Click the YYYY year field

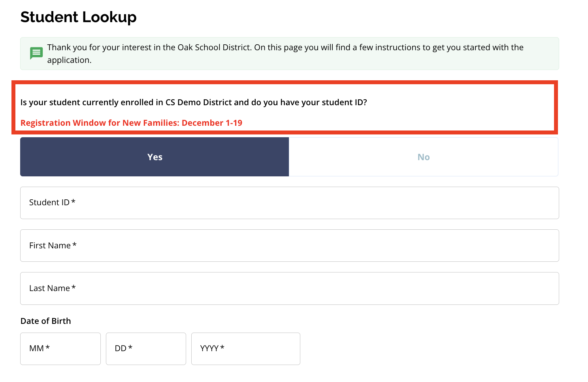[x=245, y=348]
